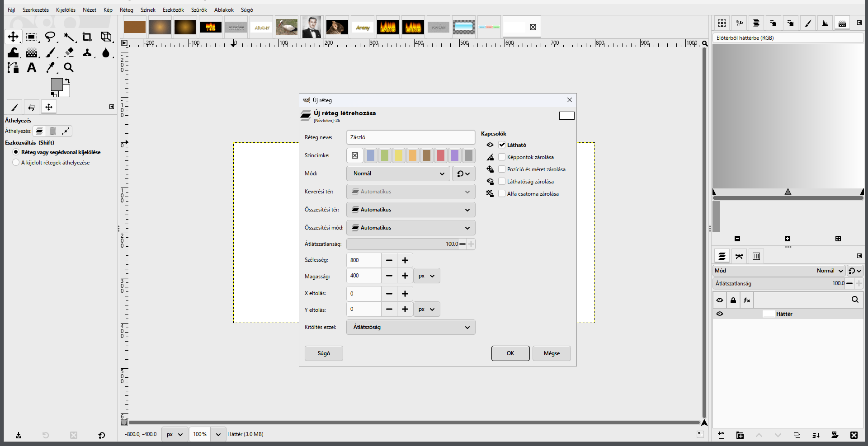Select the Free Select lasso tool

[x=50, y=37]
